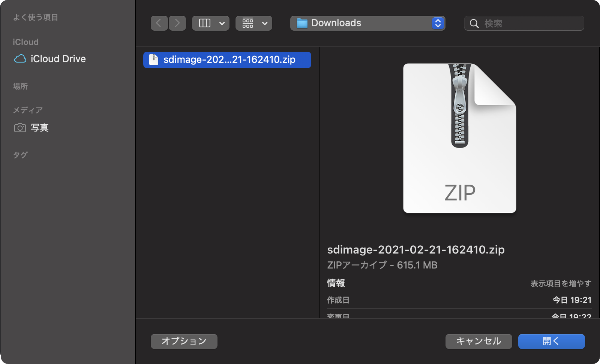The image size is (600, 364).
Task: Click the grid grouping icon
Action: (247, 23)
